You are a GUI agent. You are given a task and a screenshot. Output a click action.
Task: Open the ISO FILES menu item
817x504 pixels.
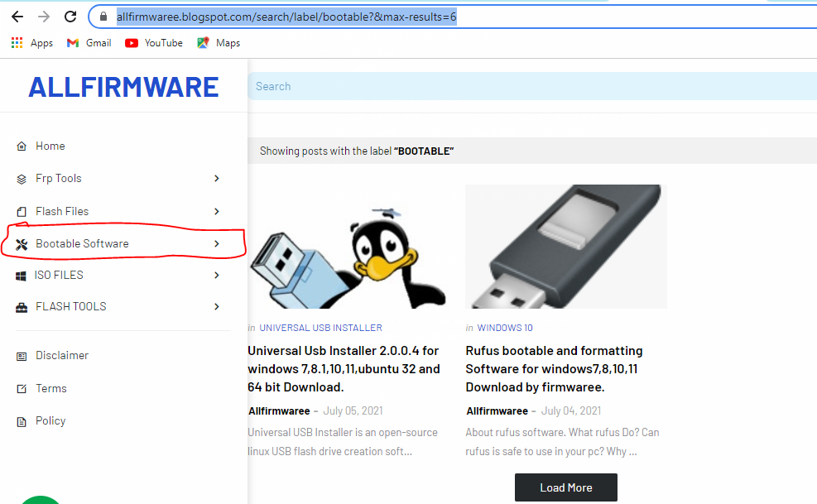click(59, 275)
